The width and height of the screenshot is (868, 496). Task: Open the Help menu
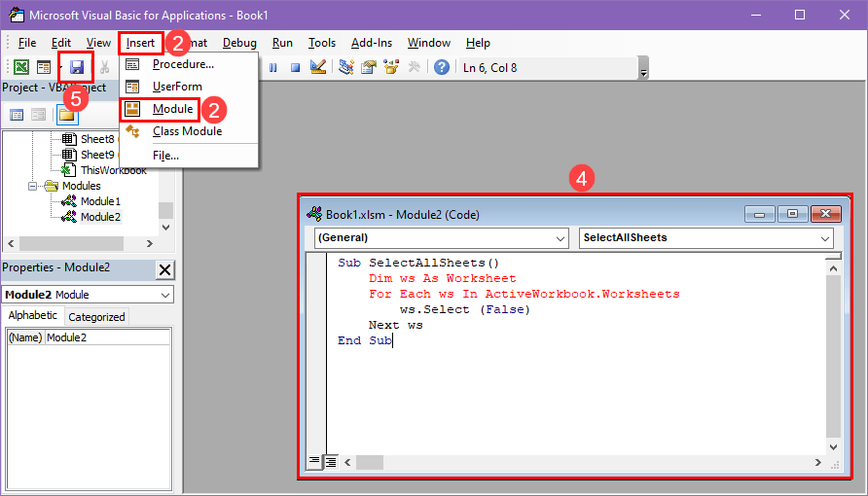(x=478, y=43)
